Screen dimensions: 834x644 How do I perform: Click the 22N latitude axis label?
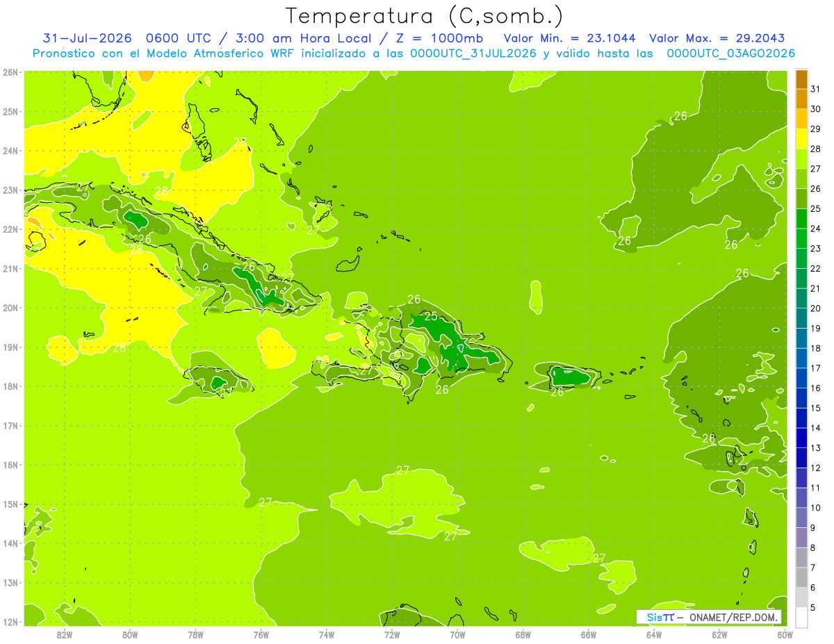point(10,229)
